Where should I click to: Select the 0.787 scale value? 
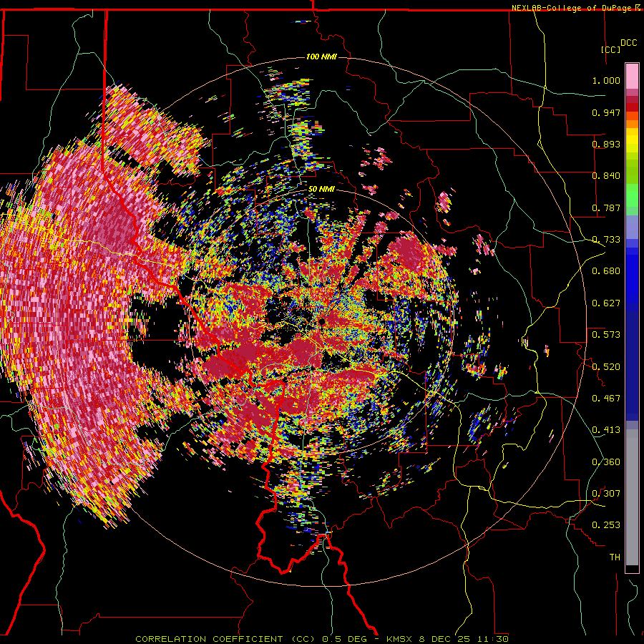(x=606, y=208)
